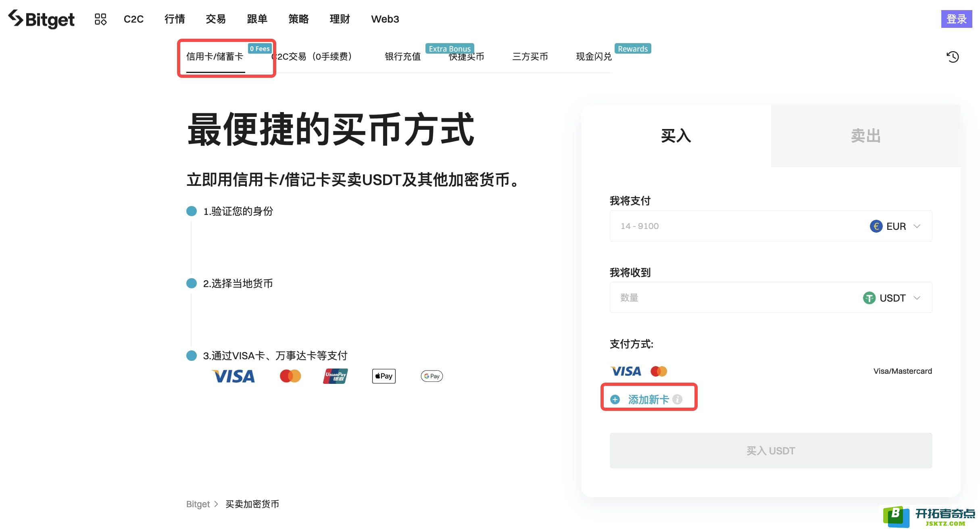Screen dimensions: 980x529
Task: Open 理财 menu
Action: 340,19
